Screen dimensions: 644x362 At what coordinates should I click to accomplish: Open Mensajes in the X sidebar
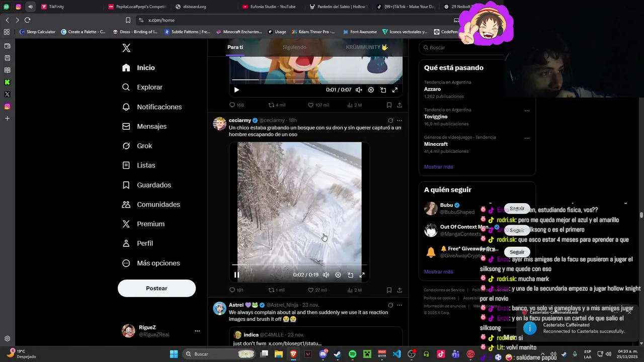[x=144, y=126]
